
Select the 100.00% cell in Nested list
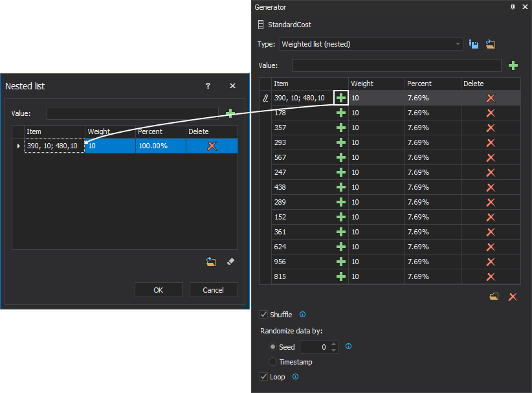click(161, 146)
